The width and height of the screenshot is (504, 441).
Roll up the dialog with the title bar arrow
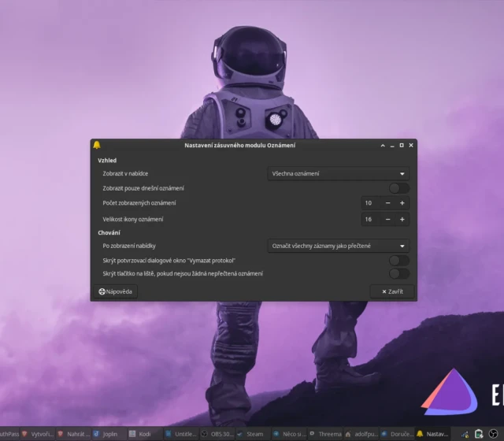tap(383, 146)
